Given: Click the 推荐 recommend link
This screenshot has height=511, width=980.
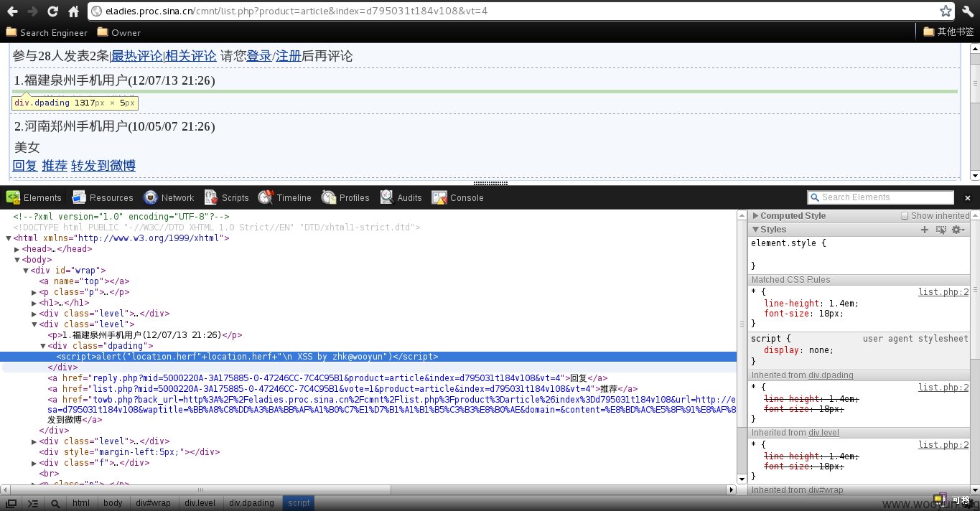Looking at the screenshot, I should 55,166.
